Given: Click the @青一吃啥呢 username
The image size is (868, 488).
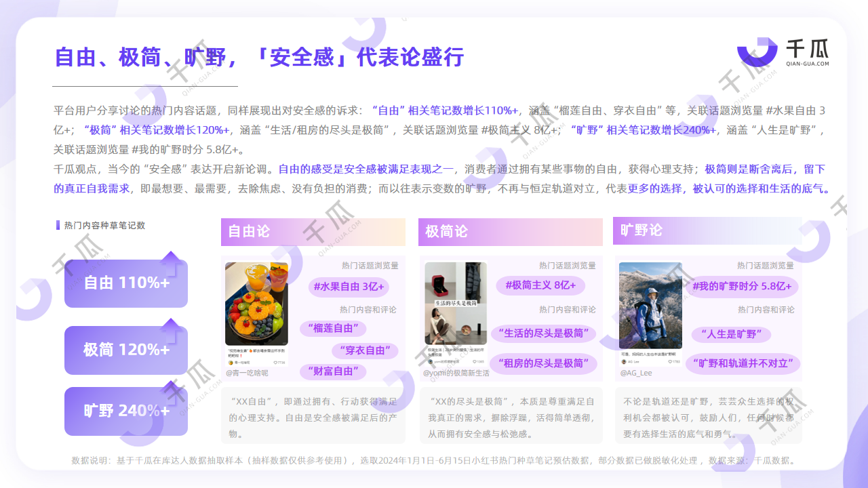Looking at the screenshot, I should pyautogui.click(x=248, y=373).
